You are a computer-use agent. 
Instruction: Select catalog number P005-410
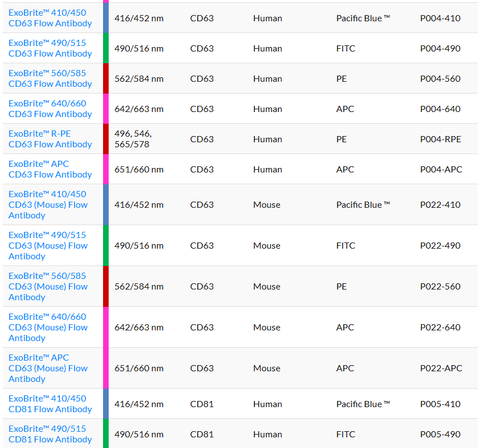click(x=440, y=404)
